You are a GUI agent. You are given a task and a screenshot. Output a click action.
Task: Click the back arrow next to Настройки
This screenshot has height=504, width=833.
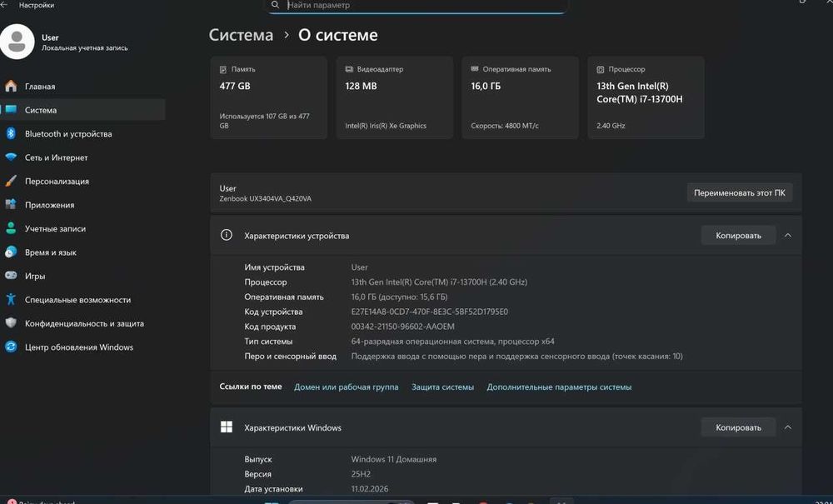click(4, 5)
